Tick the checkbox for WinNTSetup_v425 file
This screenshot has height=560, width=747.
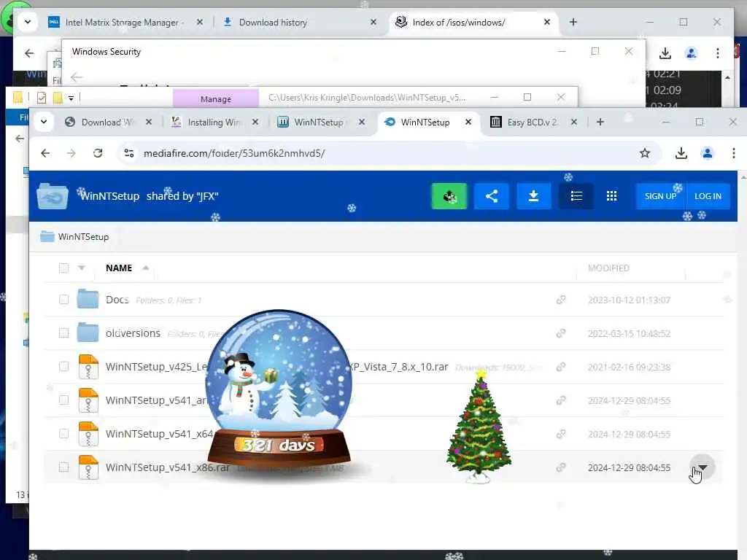point(63,367)
